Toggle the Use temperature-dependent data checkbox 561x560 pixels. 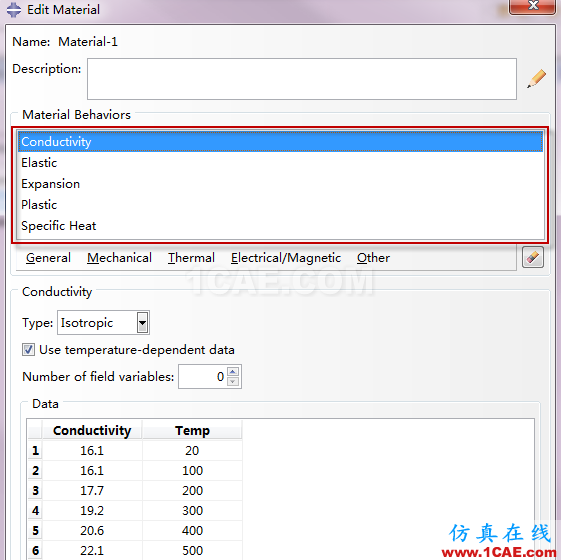28,350
